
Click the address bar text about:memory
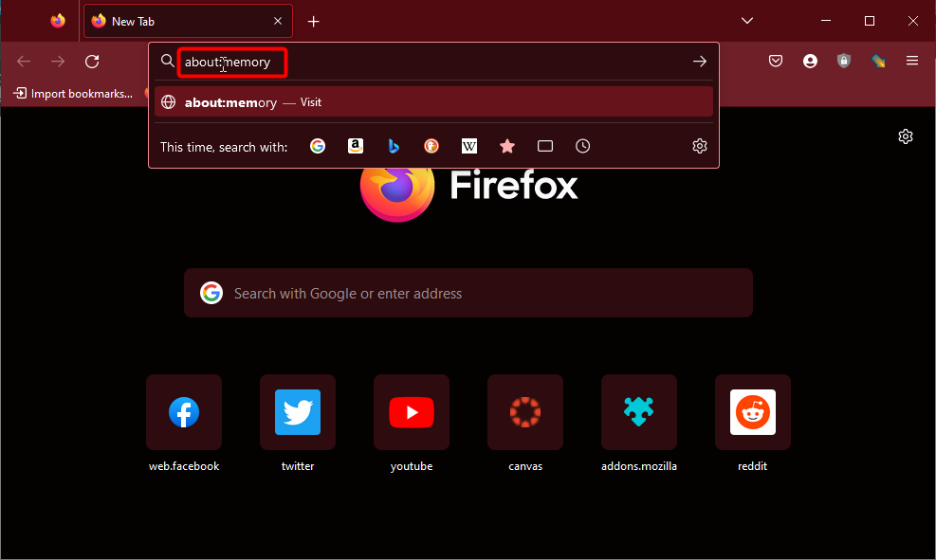(x=228, y=62)
